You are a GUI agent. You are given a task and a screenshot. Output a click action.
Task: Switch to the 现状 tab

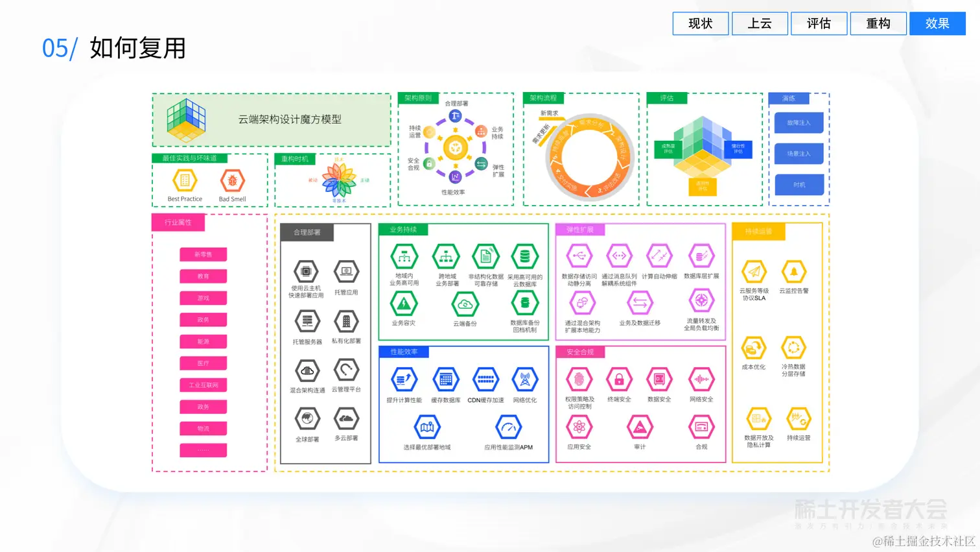click(x=700, y=23)
